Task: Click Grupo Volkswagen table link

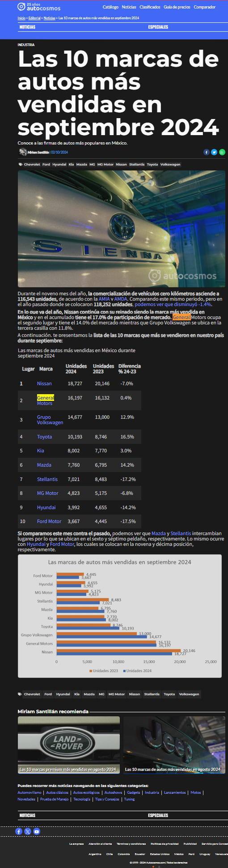Action: click(x=50, y=420)
